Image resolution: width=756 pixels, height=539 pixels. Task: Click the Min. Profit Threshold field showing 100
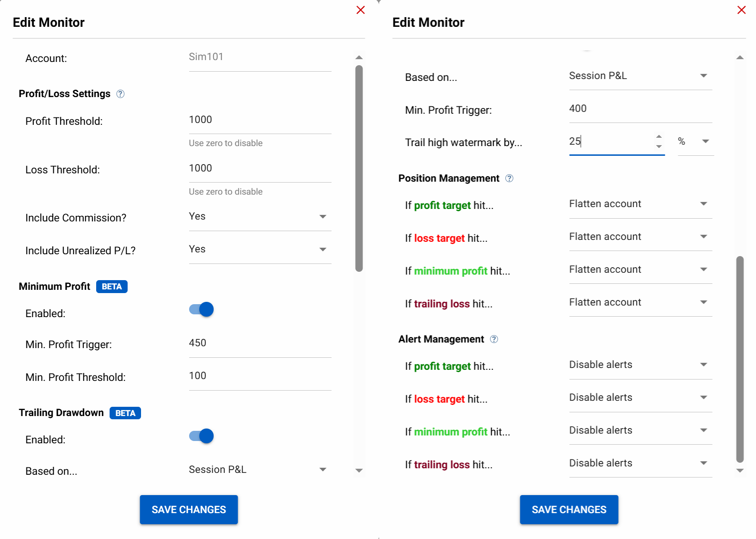point(260,376)
